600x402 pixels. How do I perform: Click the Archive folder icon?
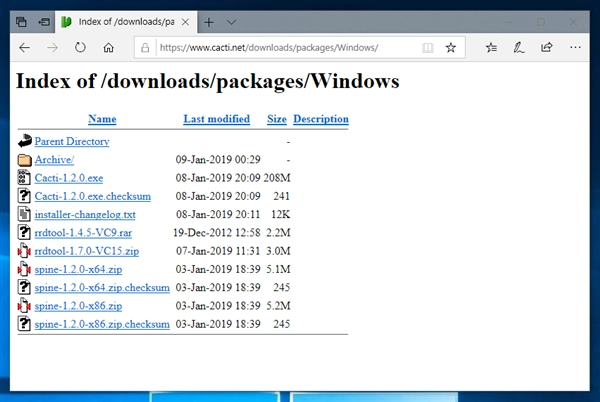pos(24,159)
